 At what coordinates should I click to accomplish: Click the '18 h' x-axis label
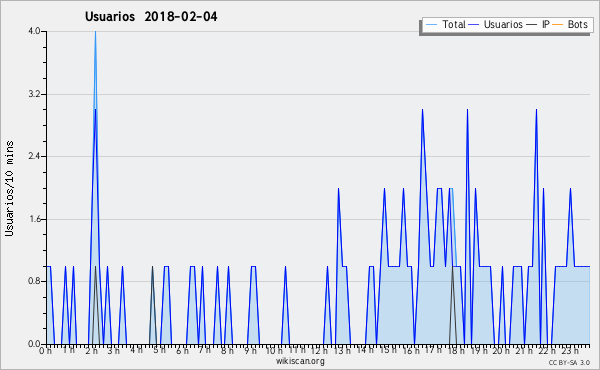coord(456,350)
